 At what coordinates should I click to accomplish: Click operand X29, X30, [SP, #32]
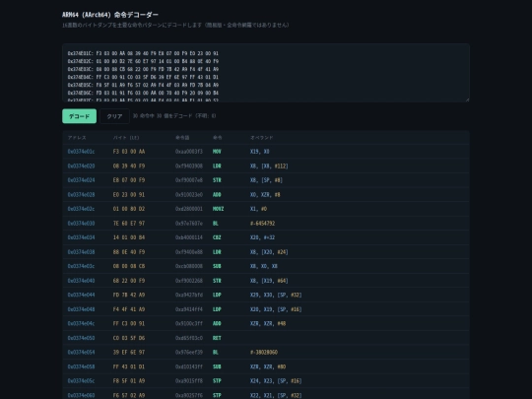click(276, 295)
